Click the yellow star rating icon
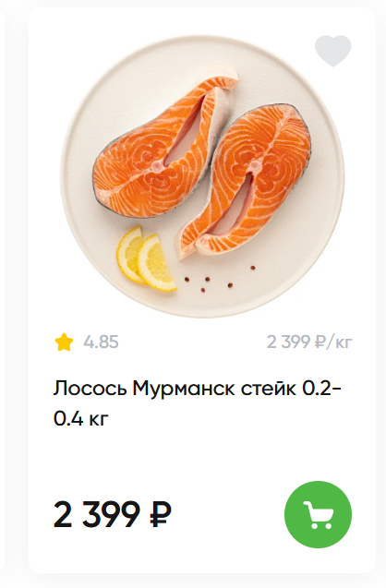 click(x=64, y=342)
